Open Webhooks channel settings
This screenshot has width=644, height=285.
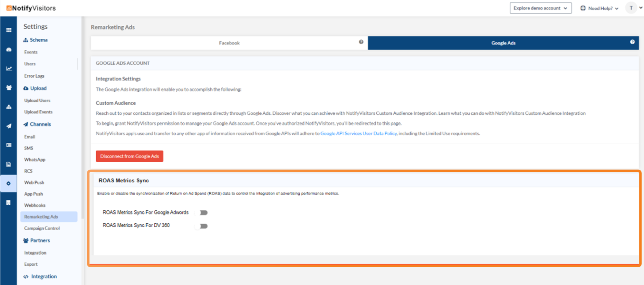tap(35, 205)
